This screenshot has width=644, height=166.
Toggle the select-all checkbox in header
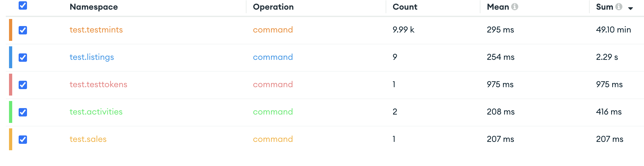pyautogui.click(x=23, y=5)
